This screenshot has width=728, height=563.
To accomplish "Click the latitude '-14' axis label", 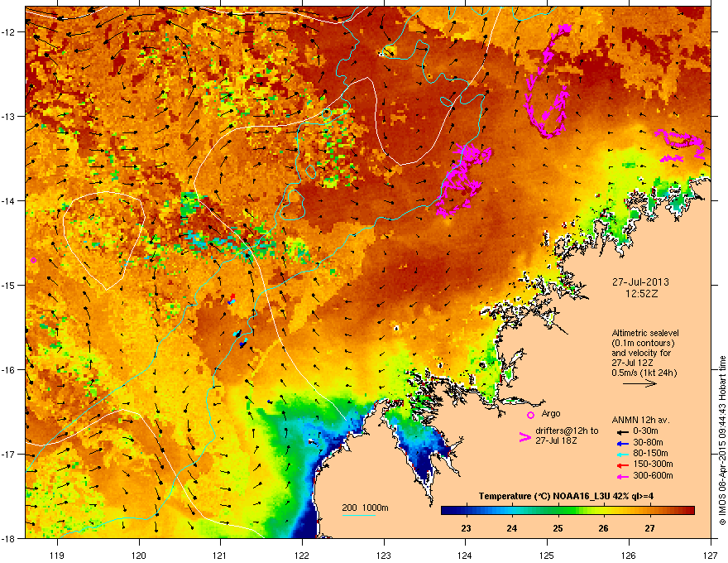I will tap(9, 200).
